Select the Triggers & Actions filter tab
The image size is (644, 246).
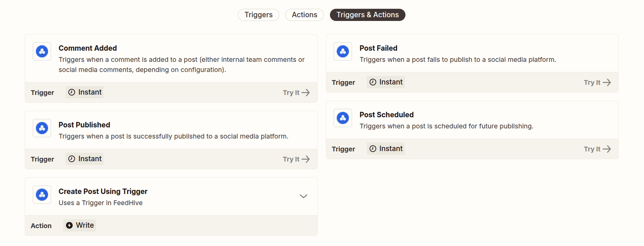(367, 15)
